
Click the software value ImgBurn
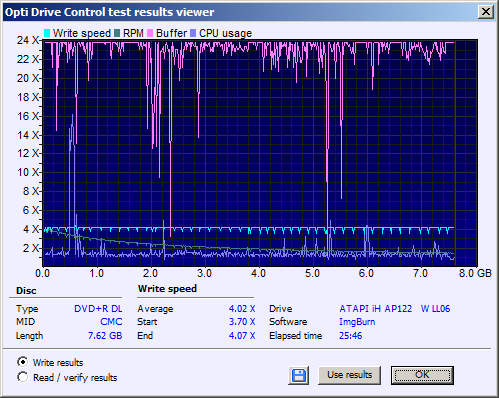click(357, 322)
